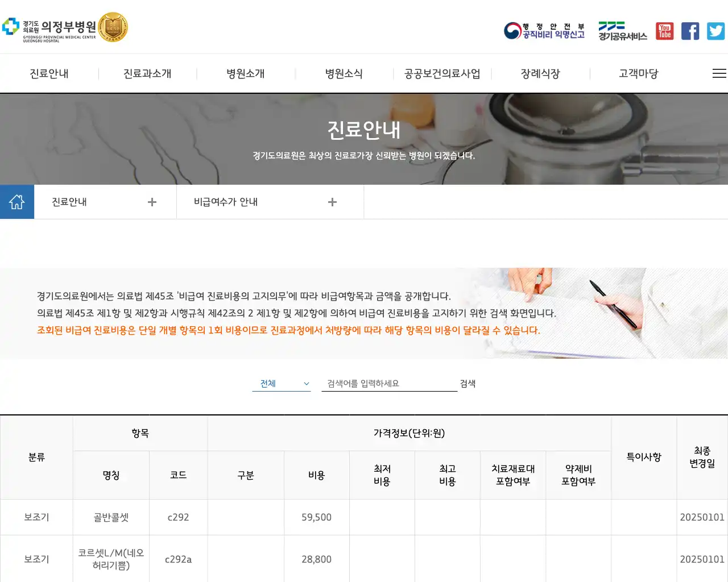Click the search keyword input field
The width and height of the screenshot is (728, 582).
click(x=389, y=383)
